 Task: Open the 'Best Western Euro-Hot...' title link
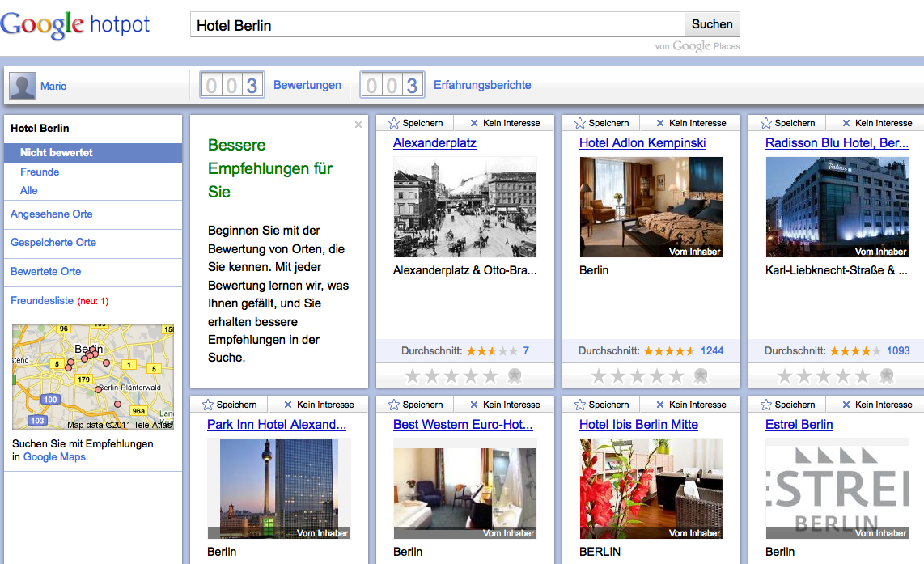(x=463, y=425)
